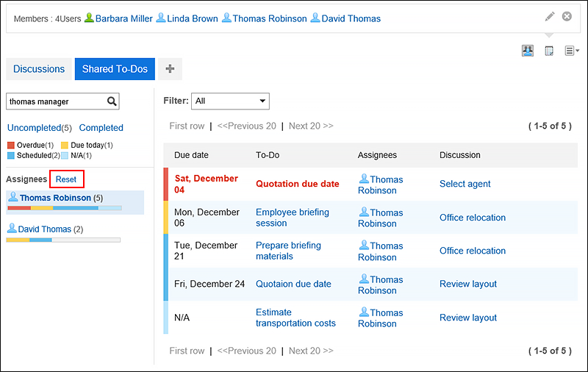Open the overdue Quotation due date to-do
588x372 pixels.
coord(298,184)
